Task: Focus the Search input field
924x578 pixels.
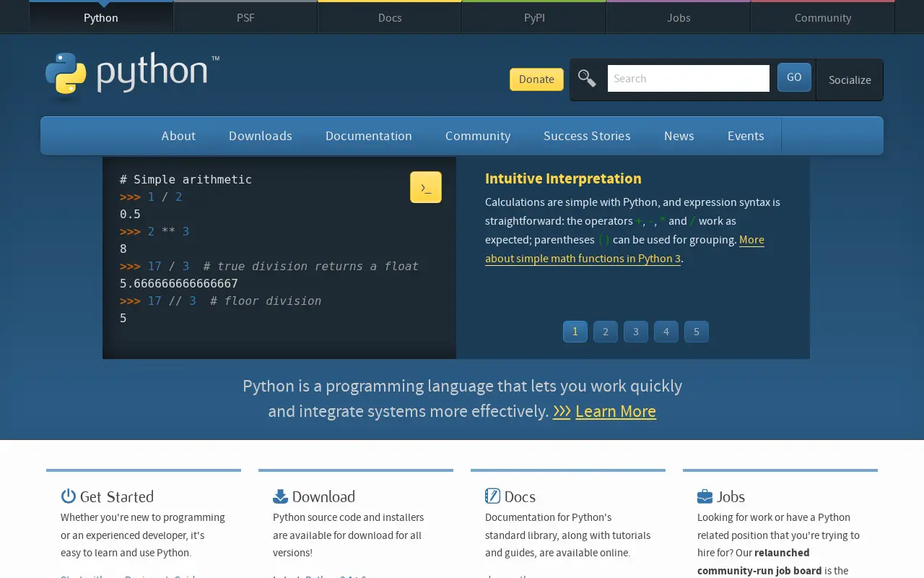Action: click(689, 79)
